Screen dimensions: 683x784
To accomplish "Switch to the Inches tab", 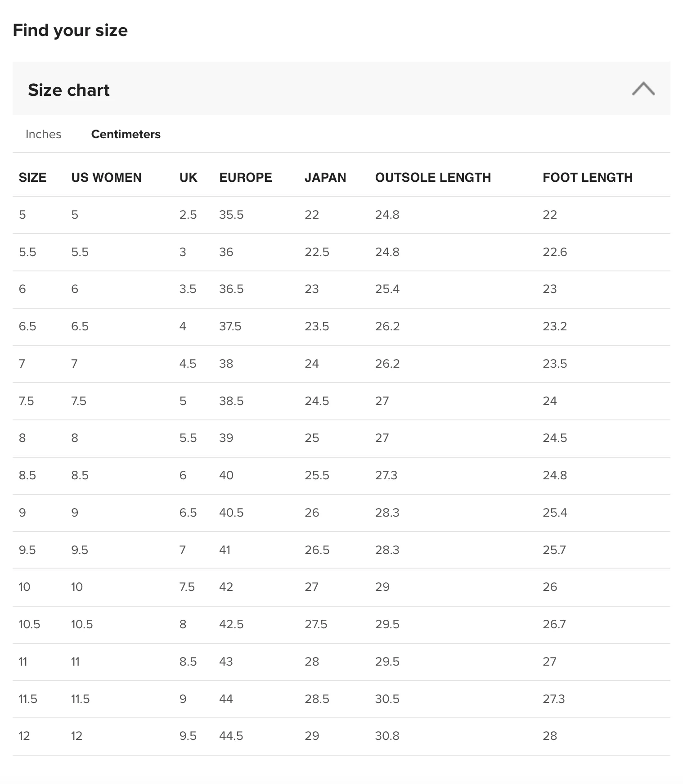I will coord(43,134).
